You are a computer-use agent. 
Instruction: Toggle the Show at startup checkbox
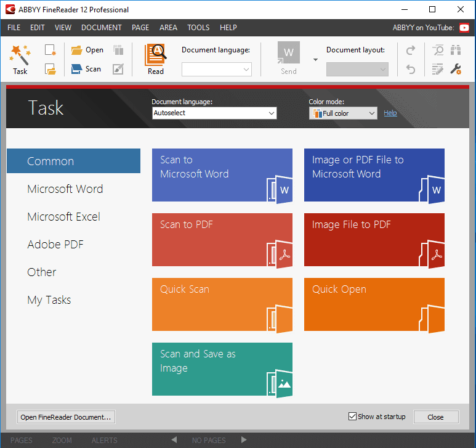(352, 417)
